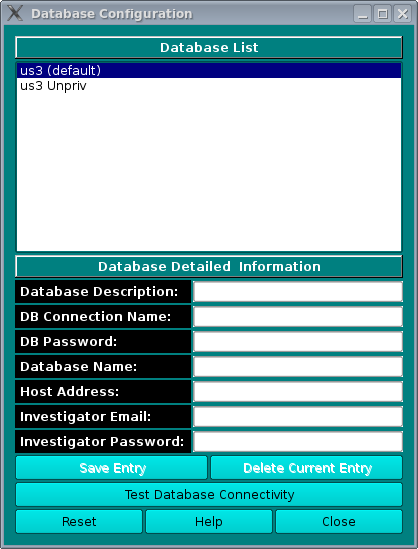
Task: Click into the DB Password field
Action: click(x=298, y=342)
